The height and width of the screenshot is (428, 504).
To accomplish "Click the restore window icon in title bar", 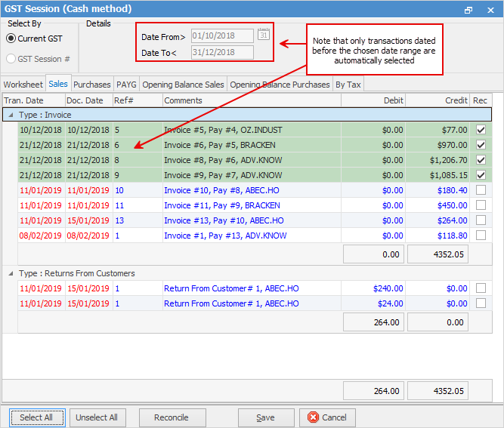I will point(468,11).
